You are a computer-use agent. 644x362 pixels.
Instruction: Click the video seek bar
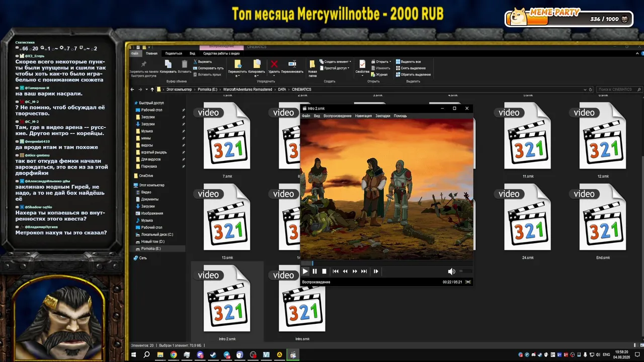click(386, 263)
